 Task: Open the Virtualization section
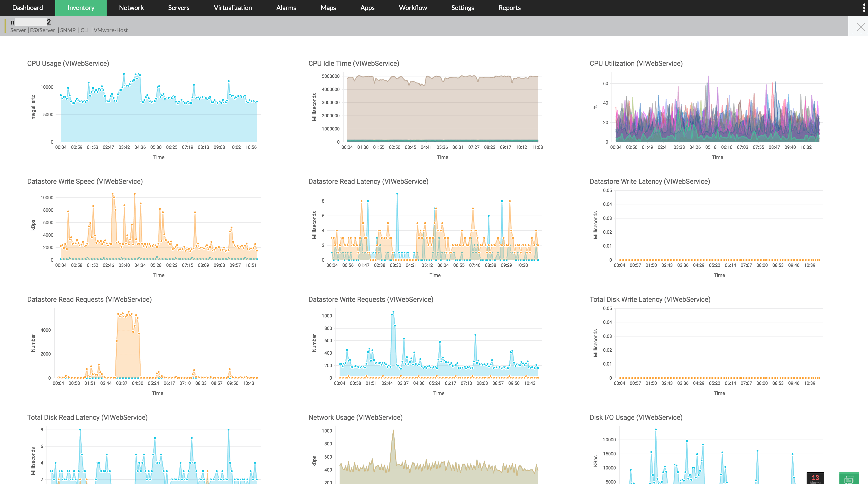pos(232,7)
